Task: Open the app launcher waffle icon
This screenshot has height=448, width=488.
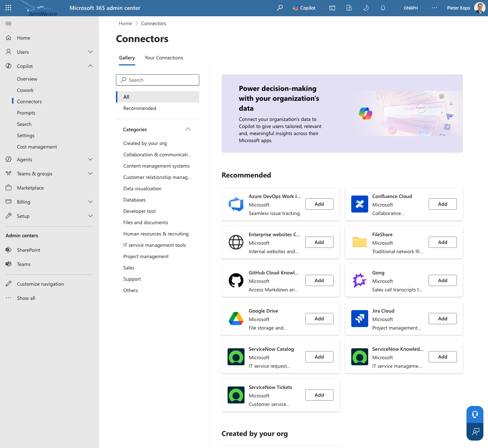Action: click(8, 7)
